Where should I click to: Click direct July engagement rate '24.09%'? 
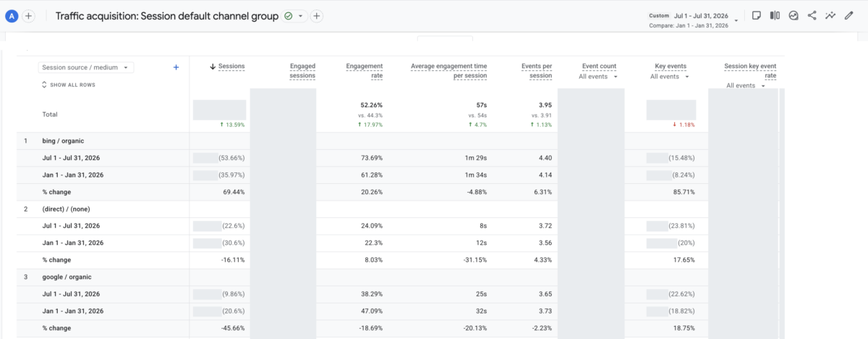tap(371, 226)
